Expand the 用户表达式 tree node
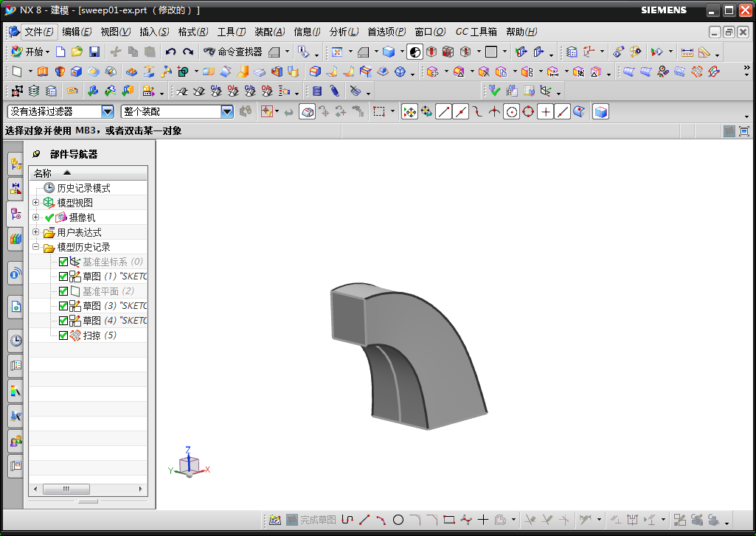Screen dimensions: 756x536 point(35,232)
